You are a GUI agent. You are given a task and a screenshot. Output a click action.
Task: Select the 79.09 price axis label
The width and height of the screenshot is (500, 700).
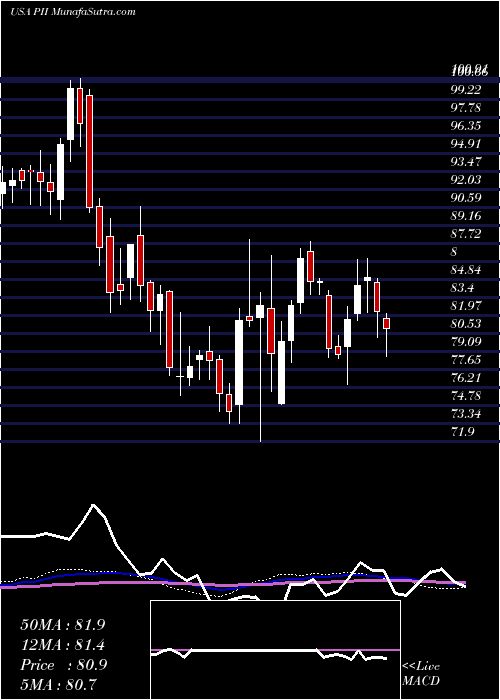(x=466, y=342)
